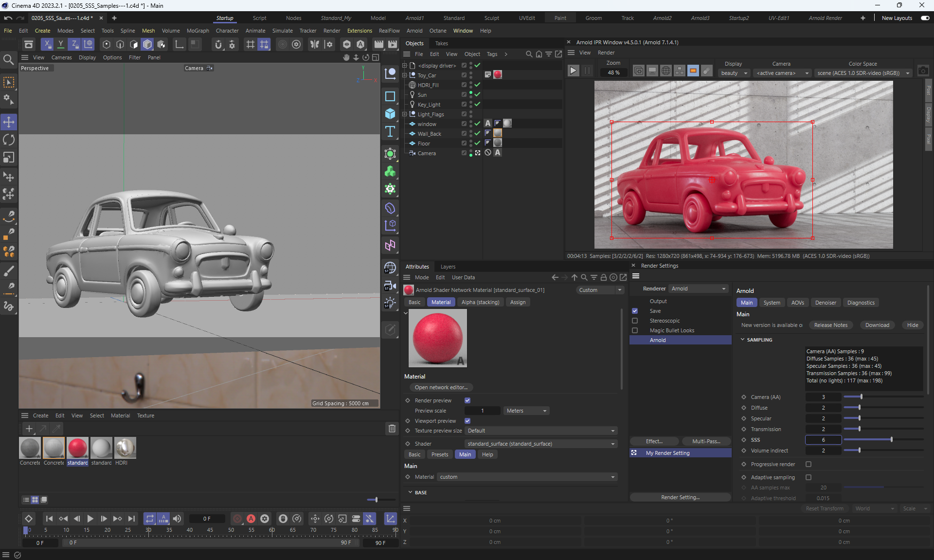
Task: Collapse the SAMPLING section
Action: click(x=743, y=340)
